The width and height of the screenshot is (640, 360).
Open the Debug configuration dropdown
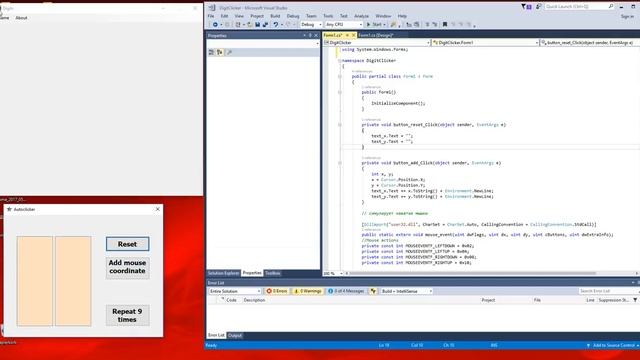(311, 24)
